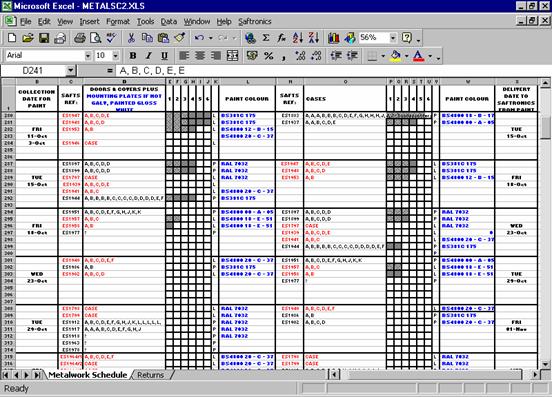Open the zoom 56% dropdown
The height and width of the screenshot is (397, 552).
coord(393,38)
